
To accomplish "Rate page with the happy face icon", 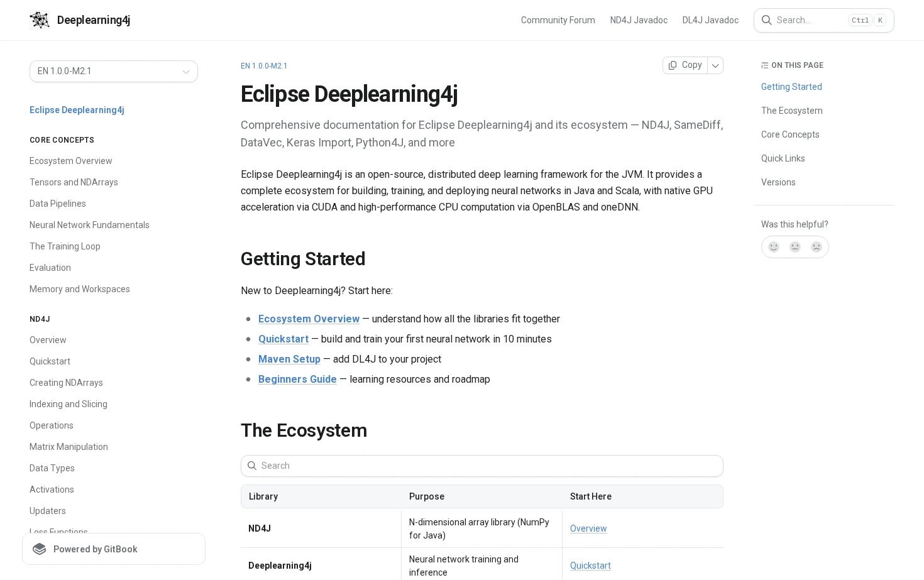I will [x=774, y=247].
